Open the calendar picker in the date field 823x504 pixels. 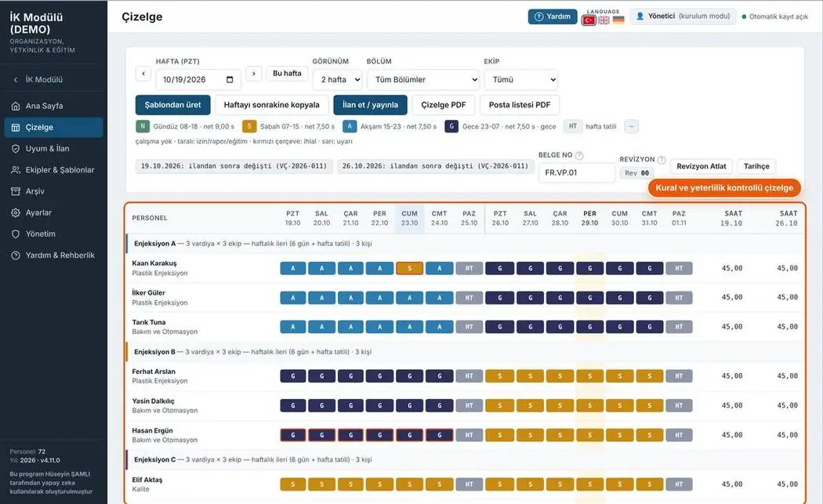click(230, 80)
